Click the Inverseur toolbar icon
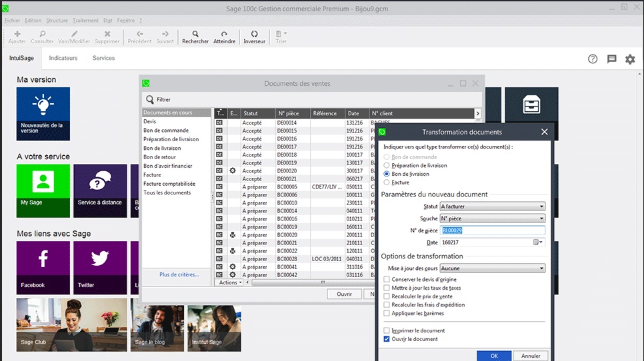Viewport: 644px width, 361px height. click(254, 34)
